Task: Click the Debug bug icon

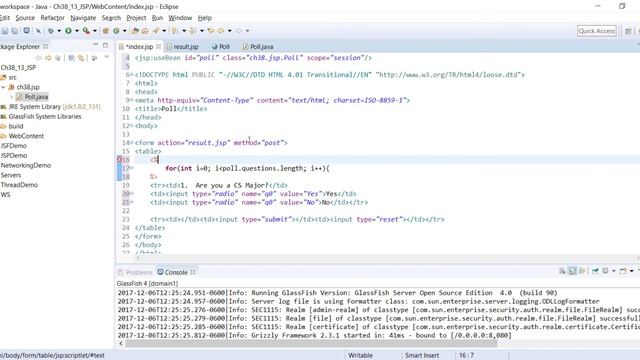Action: 51,31
